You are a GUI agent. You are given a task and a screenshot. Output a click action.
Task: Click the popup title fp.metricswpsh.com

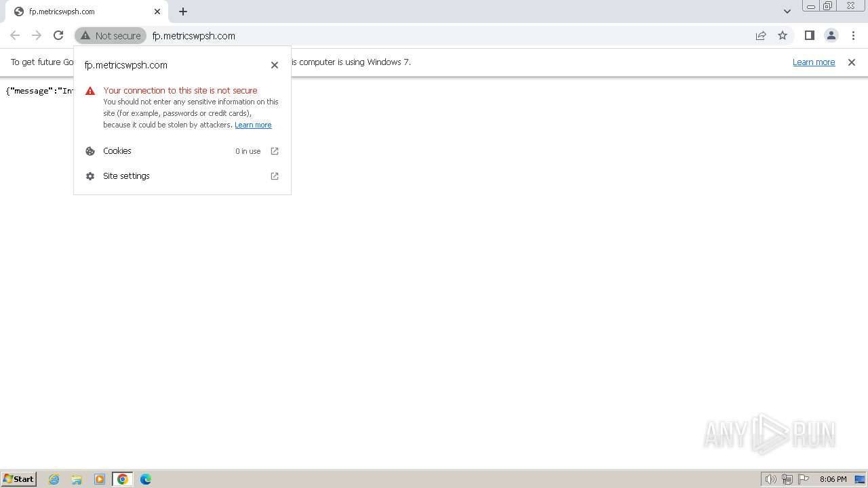tap(126, 65)
